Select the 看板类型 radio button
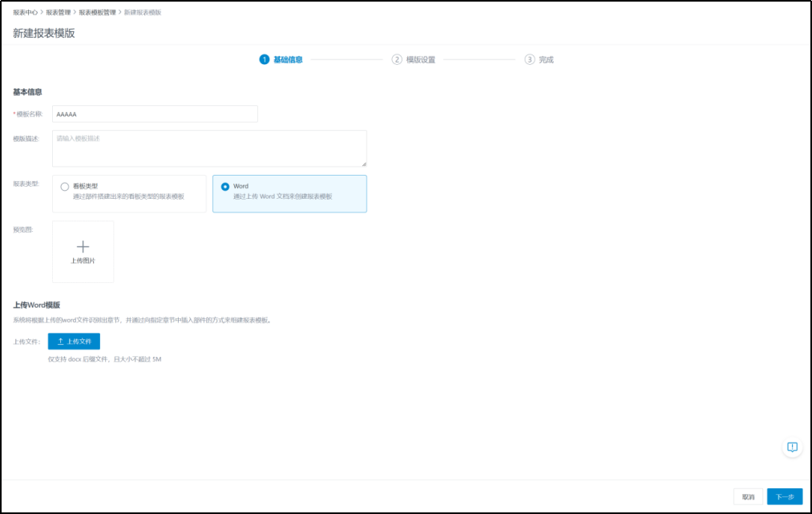This screenshot has height=514, width=812. (65, 187)
